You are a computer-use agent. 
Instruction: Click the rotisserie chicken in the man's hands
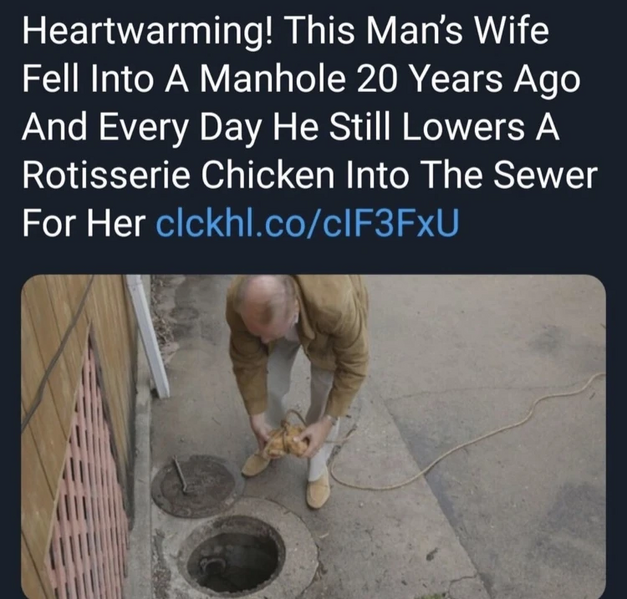(x=287, y=441)
